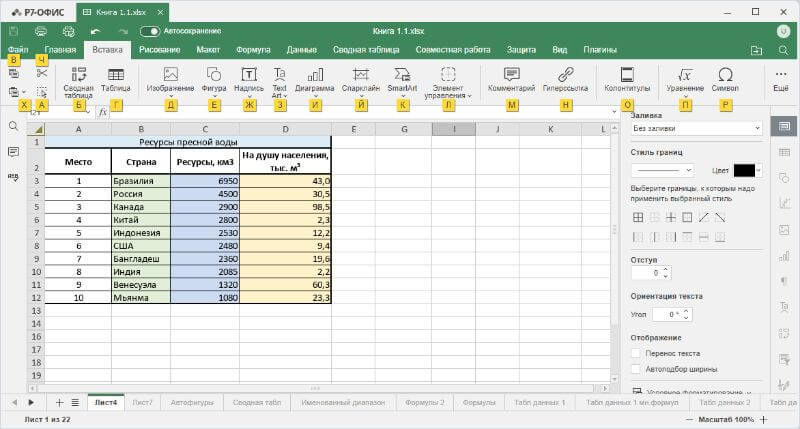Open the file location icon at top right

click(x=757, y=50)
